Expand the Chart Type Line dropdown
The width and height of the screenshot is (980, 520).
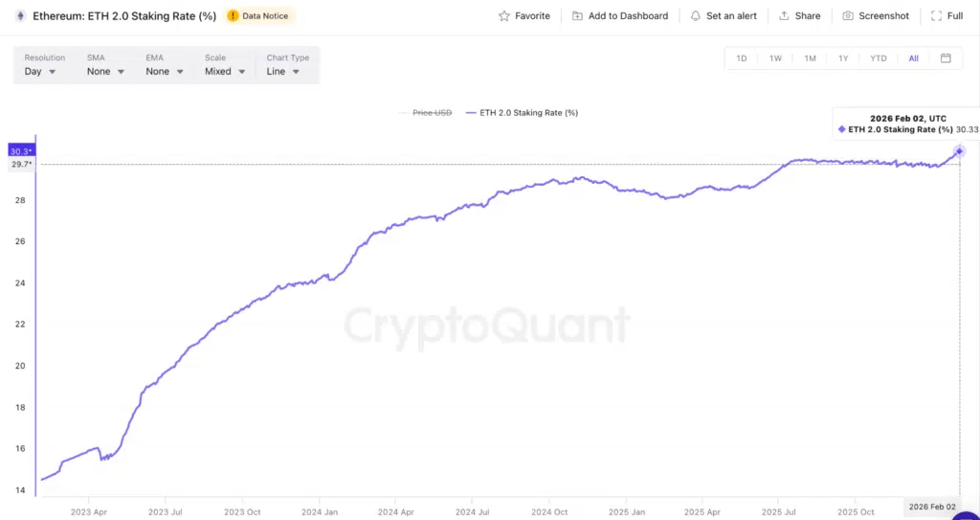283,71
